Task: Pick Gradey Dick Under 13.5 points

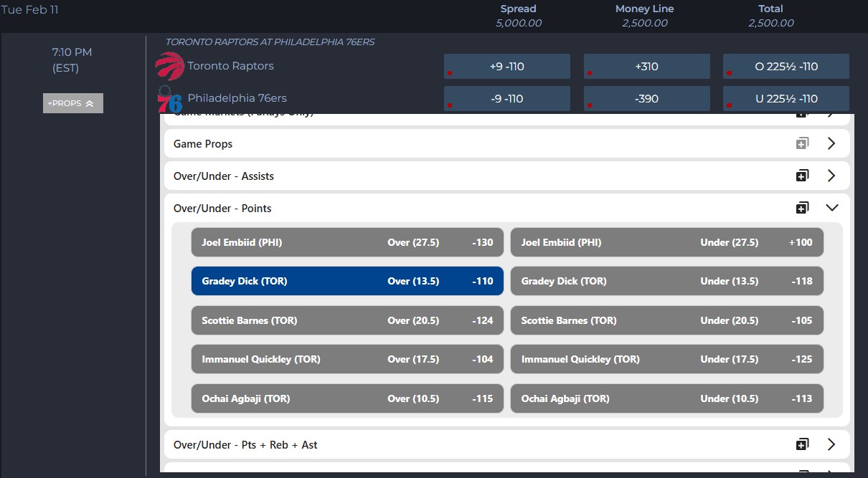Action: [x=667, y=281]
